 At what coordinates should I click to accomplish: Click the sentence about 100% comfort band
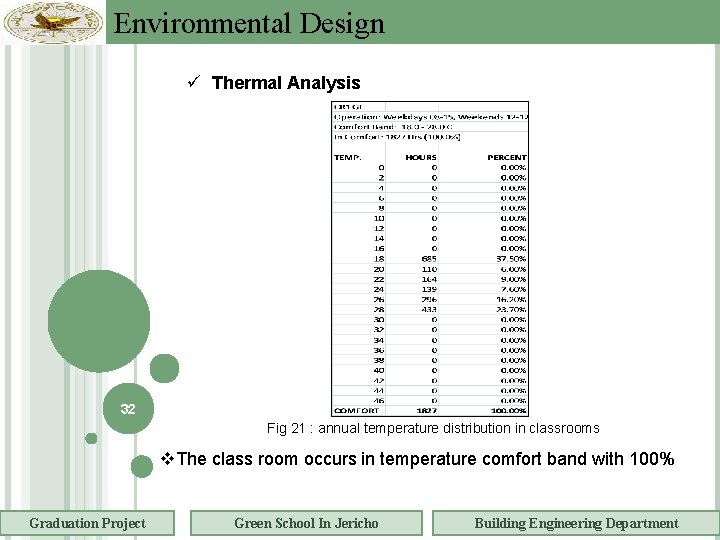coord(425,459)
